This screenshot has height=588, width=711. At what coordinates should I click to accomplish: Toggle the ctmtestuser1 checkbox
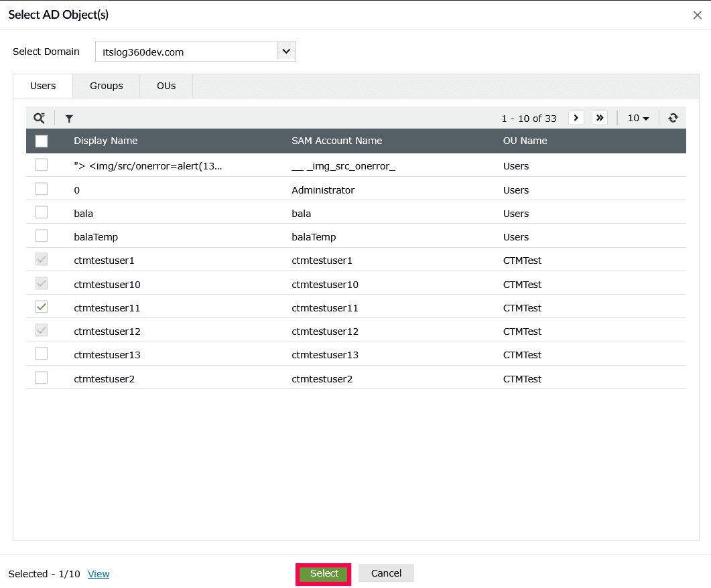pos(42,260)
